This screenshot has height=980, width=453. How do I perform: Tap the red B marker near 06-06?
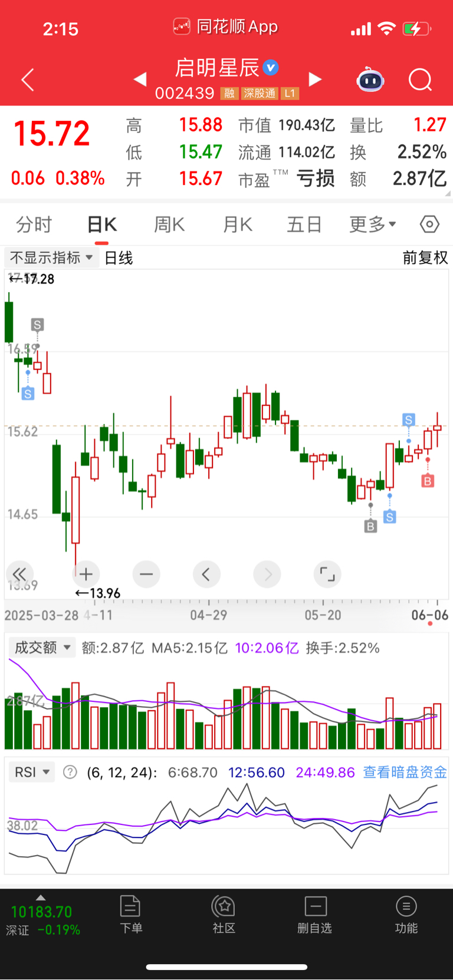pyautogui.click(x=428, y=481)
